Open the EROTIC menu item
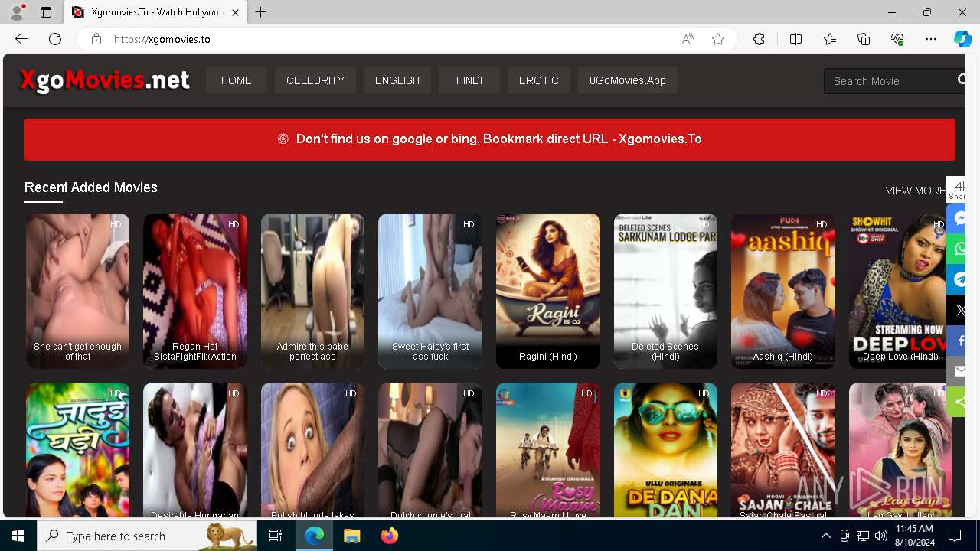The height and width of the screenshot is (551, 980). [x=538, y=80]
